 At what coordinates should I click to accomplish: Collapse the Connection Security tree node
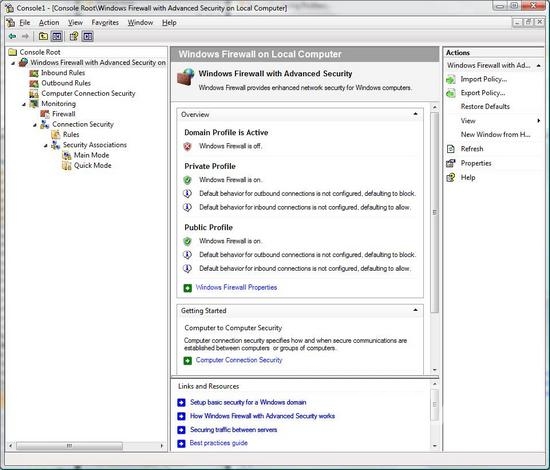point(35,125)
